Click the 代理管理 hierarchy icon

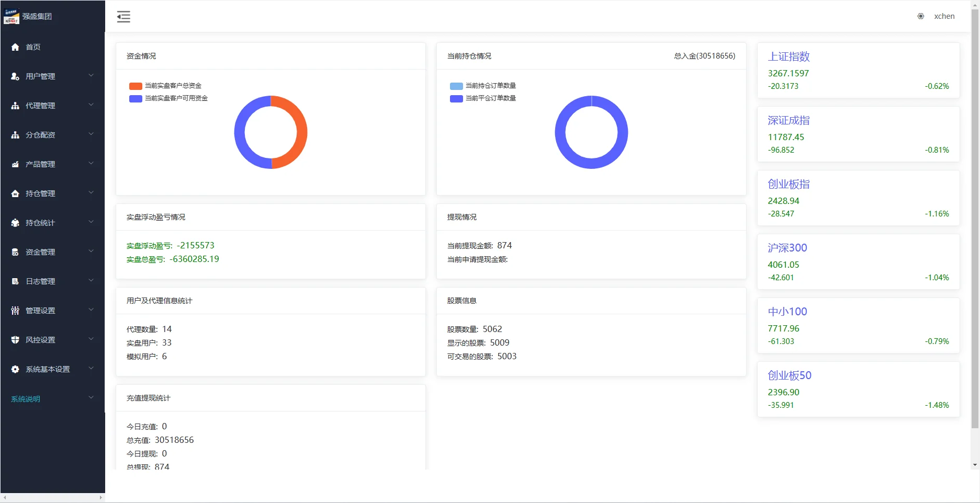[x=15, y=106]
